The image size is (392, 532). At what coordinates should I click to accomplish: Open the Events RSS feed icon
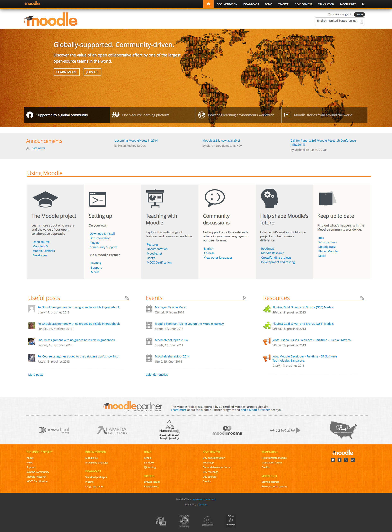pyautogui.click(x=245, y=298)
